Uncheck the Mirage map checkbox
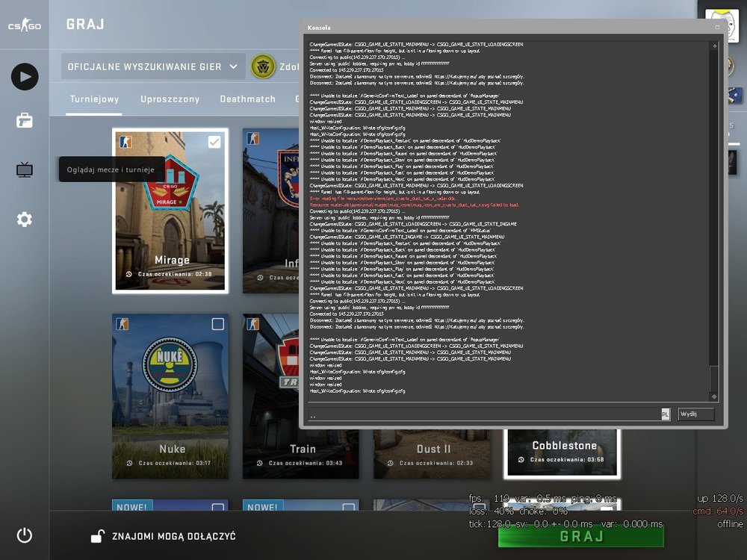 click(214, 142)
